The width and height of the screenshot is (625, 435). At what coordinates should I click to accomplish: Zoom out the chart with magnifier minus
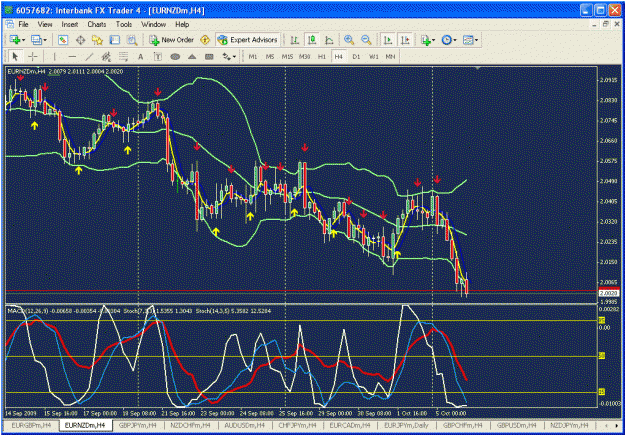(366, 40)
